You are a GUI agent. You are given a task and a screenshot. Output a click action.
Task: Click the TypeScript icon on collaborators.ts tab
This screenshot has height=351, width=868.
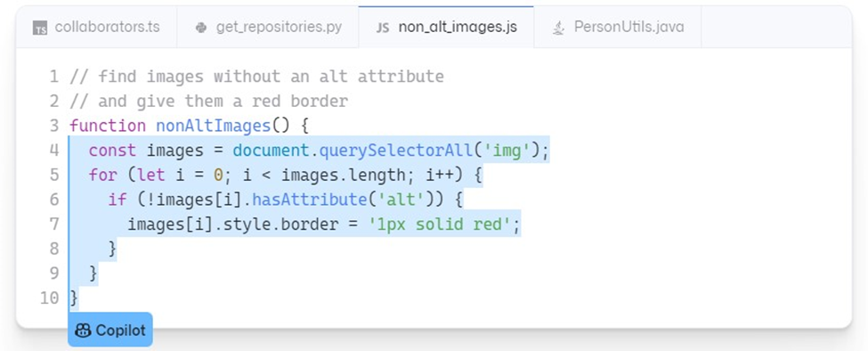point(40,28)
